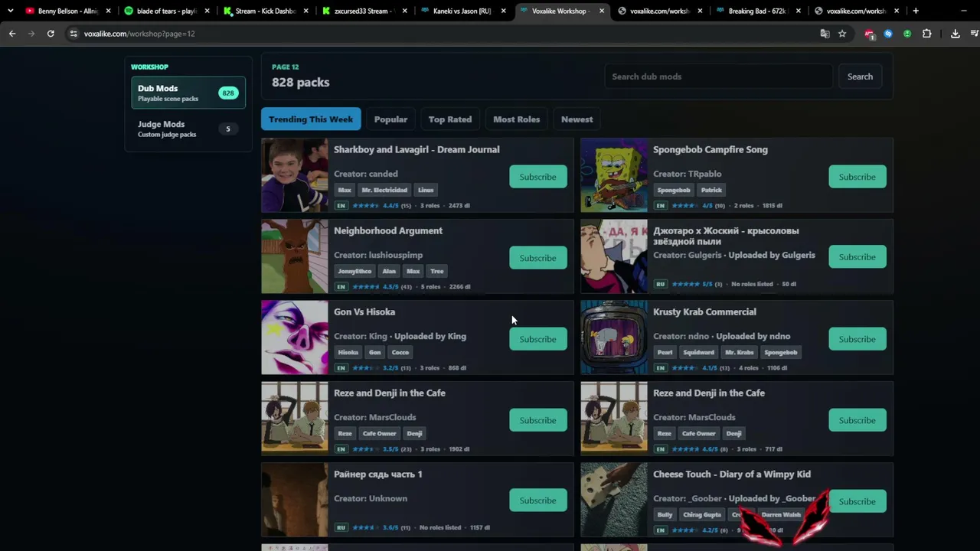Open the Sharkboy and Lavagirl thumbnail
This screenshot has height=551, width=980.
(x=295, y=175)
